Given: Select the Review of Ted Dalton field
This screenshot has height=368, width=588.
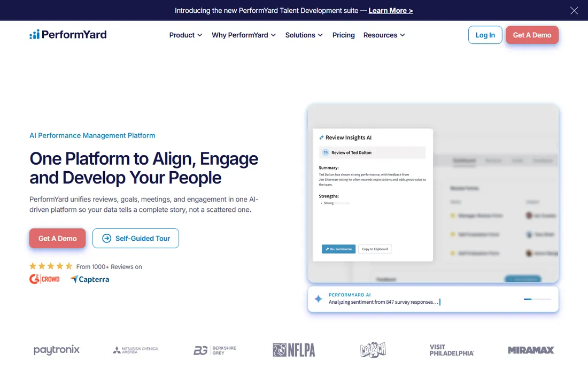Looking at the screenshot, I should tap(372, 152).
